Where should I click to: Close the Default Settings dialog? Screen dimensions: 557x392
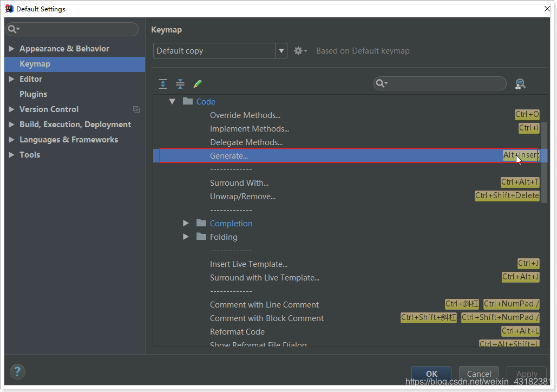click(x=547, y=9)
